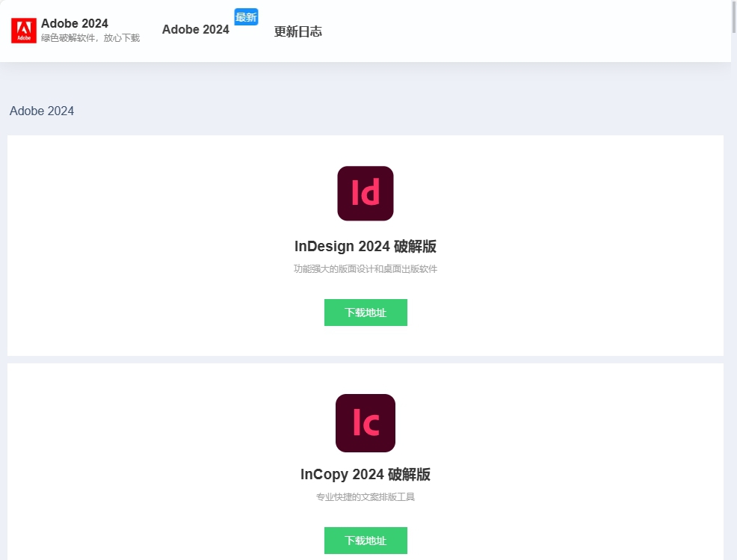Open the InDesign 2024 破解版 title link
The image size is (737, 560).
366,246
